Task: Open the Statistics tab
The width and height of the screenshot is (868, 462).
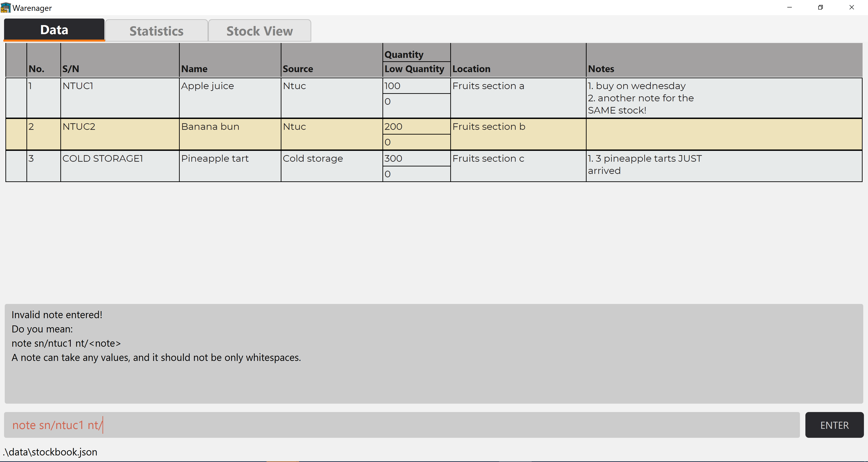Action: tap(156, 31)
